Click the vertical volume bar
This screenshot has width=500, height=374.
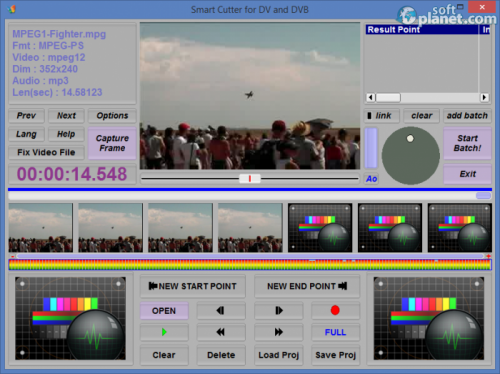pyautogui.click(x=371, y=148)
